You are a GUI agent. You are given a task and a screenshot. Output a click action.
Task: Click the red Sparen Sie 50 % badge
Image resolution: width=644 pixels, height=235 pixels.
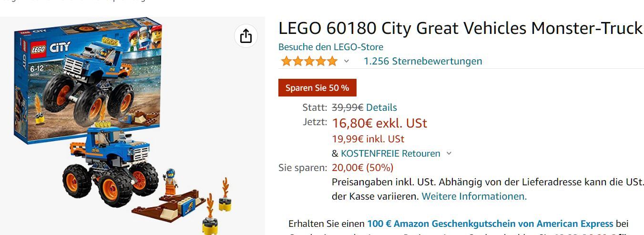point(317,88)
